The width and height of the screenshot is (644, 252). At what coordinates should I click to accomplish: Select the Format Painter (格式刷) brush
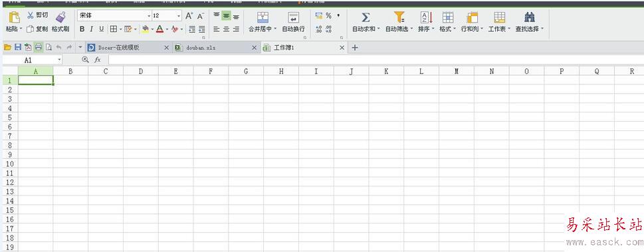tap(60, 22)
